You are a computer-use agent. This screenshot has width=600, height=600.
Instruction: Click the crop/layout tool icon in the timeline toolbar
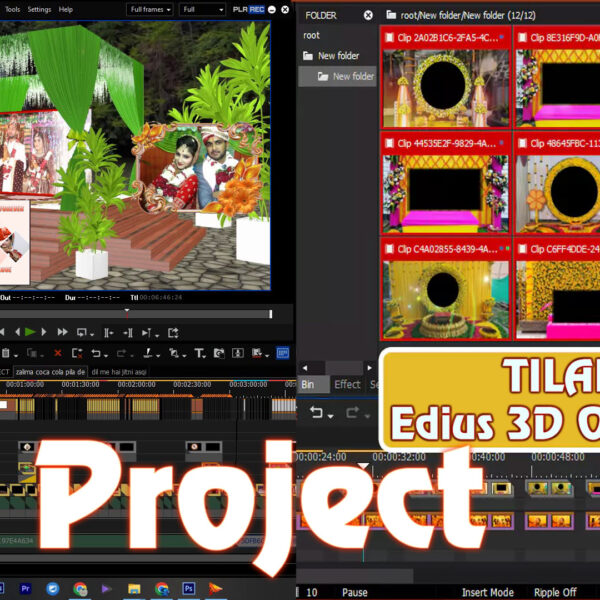tap(174, 353)
